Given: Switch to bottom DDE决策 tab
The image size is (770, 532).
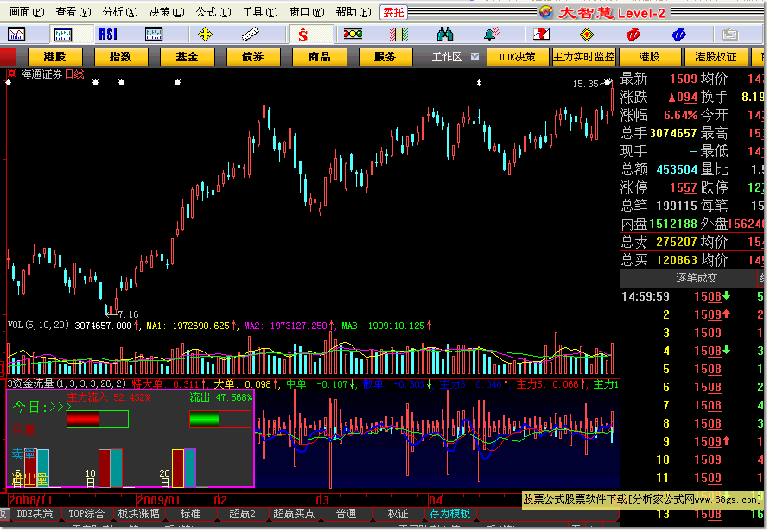Looking at the screenshot, I should pyautogui.click(x=35, y=514).
